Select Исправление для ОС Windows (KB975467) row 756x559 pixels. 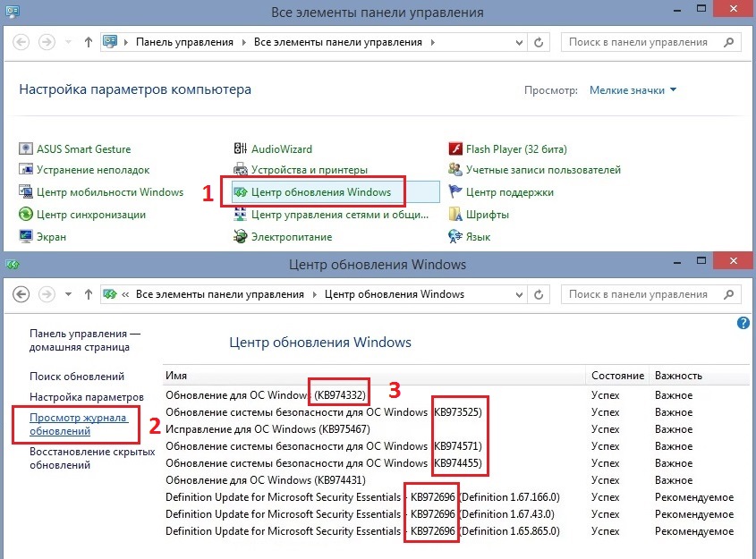tap(454, 429)
